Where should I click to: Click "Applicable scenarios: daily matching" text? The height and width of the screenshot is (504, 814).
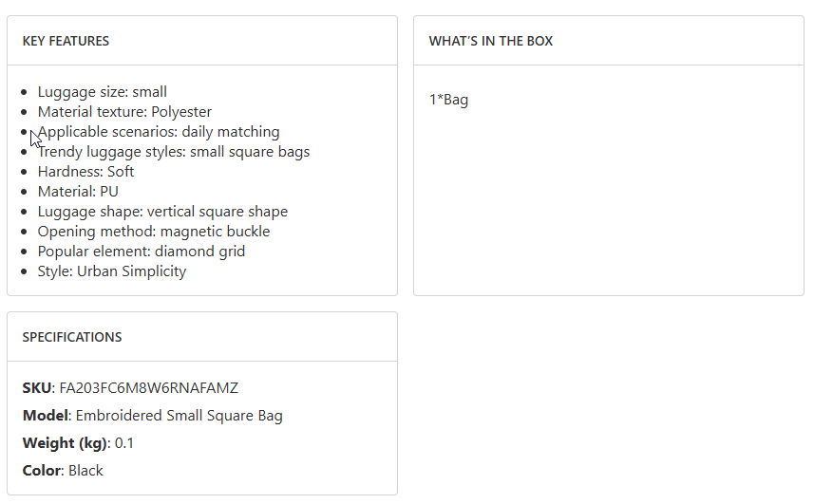[x=159, y=132]
